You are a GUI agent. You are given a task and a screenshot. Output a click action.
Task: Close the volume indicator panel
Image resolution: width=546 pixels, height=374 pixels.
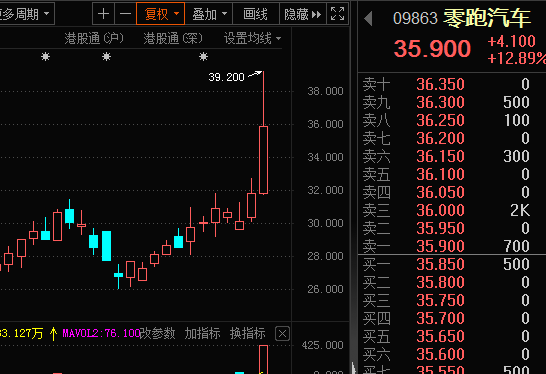tap(282, 334)
